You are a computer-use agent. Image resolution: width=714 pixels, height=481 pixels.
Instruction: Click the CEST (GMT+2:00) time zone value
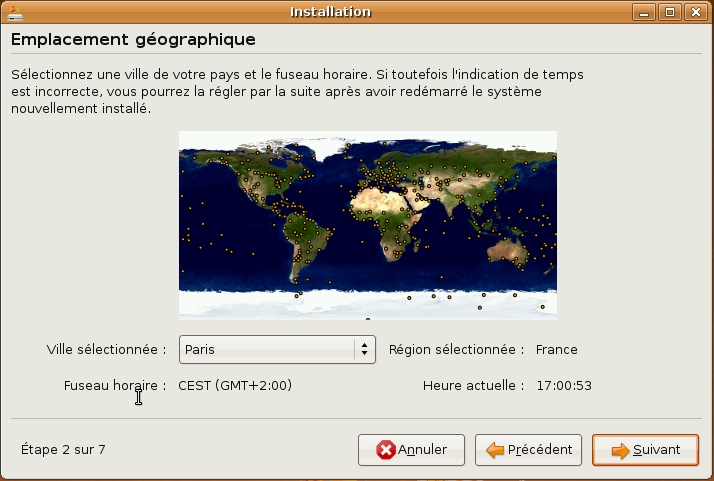pyautogui.click(x=235, y=386)
